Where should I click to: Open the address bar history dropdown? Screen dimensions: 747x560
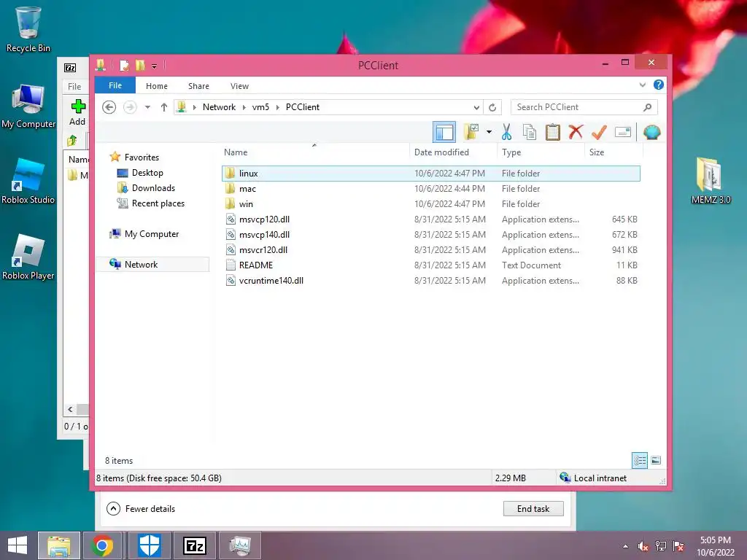tap(476, 108)
